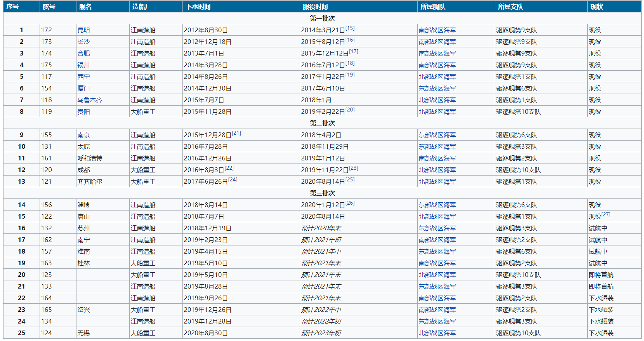Select launch date 2019年4月15日
This screenshot has height=341, width=644.
pyautogui.click(x=206, y=252)
